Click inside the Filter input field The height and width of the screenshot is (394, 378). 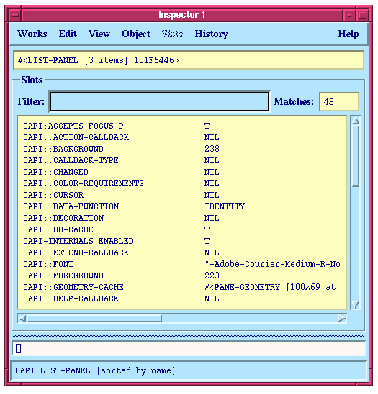pos(159,101)
